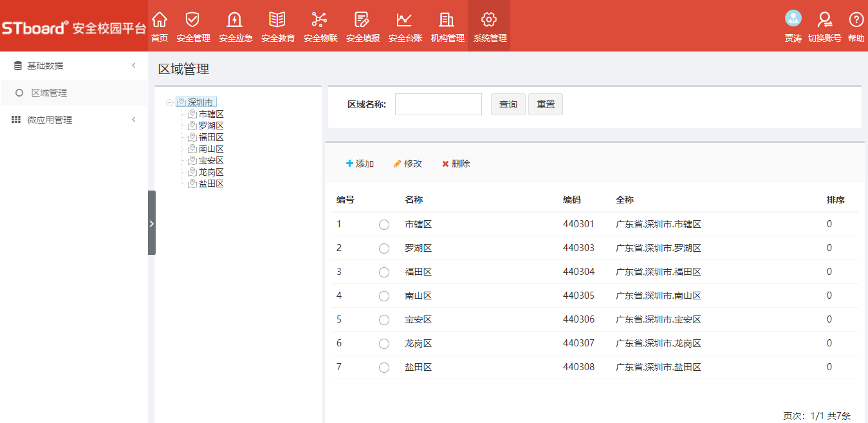Click the 全称 column header
Viewport: 868px width, 423px height.
point(625,200)
